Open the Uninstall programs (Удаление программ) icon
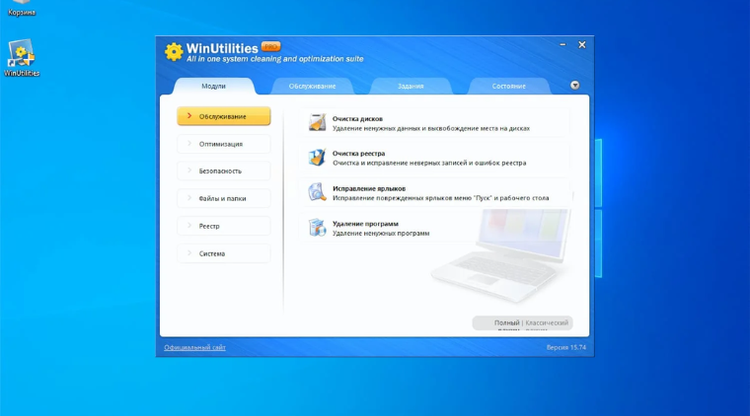This screenshot has height=416, width=750. tap(317, 228)
